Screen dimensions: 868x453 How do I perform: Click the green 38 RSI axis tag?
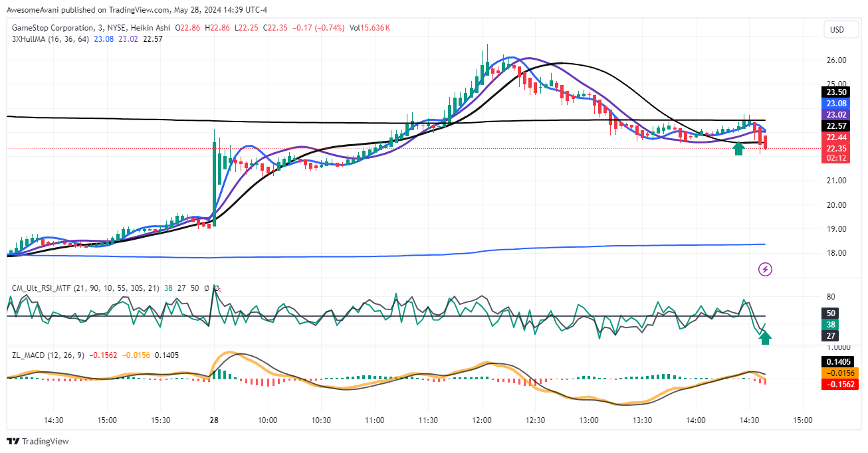[x=831, y=325]
